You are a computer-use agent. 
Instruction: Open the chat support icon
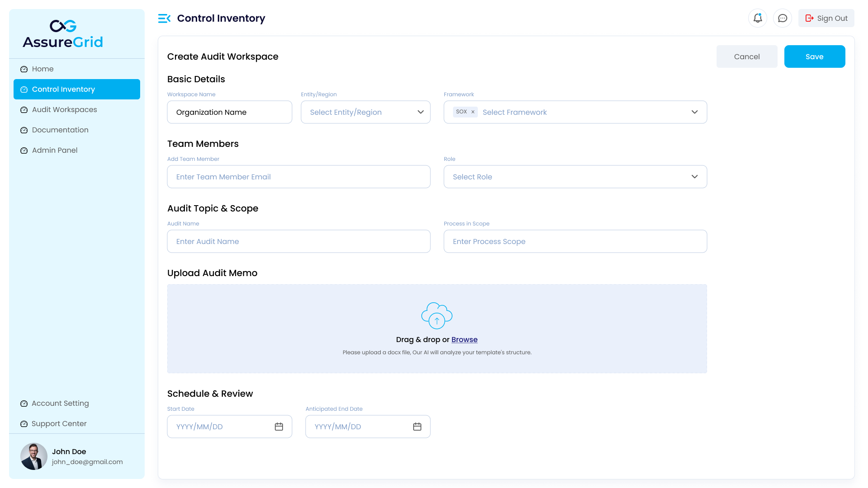coord(783,18)
